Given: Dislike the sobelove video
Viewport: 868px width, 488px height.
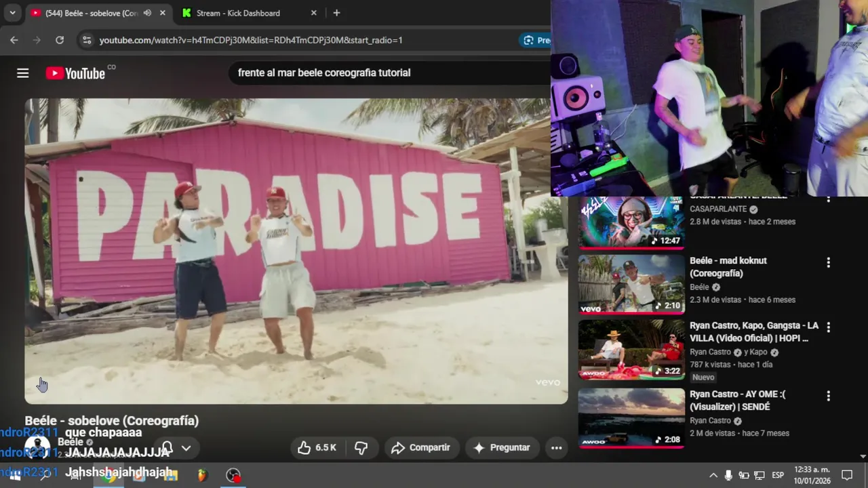Looking at the screenshot, I should tap(361, 447).
